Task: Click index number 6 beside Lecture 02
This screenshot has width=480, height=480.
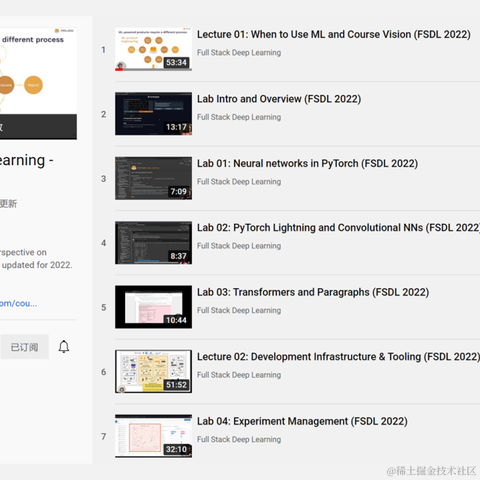Action: coord(103,372)
